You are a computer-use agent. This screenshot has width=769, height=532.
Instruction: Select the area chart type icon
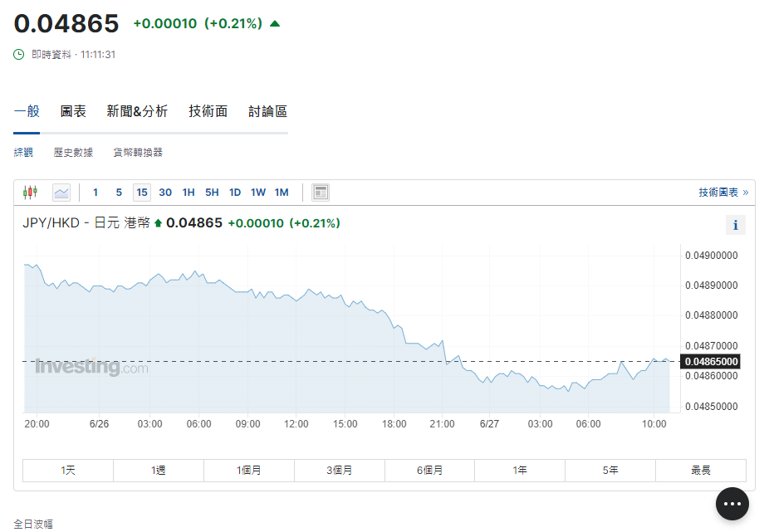coord(61,193)
